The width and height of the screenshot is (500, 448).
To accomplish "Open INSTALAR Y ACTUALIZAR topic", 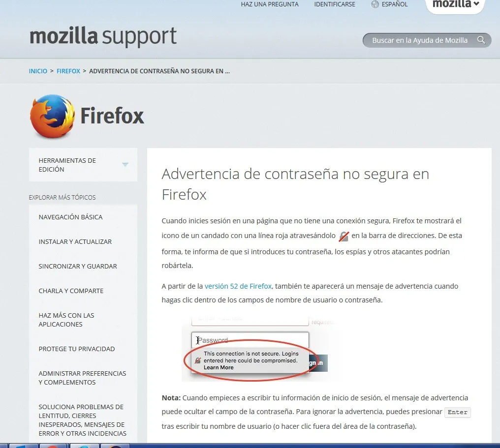I will tap(75, 241).
